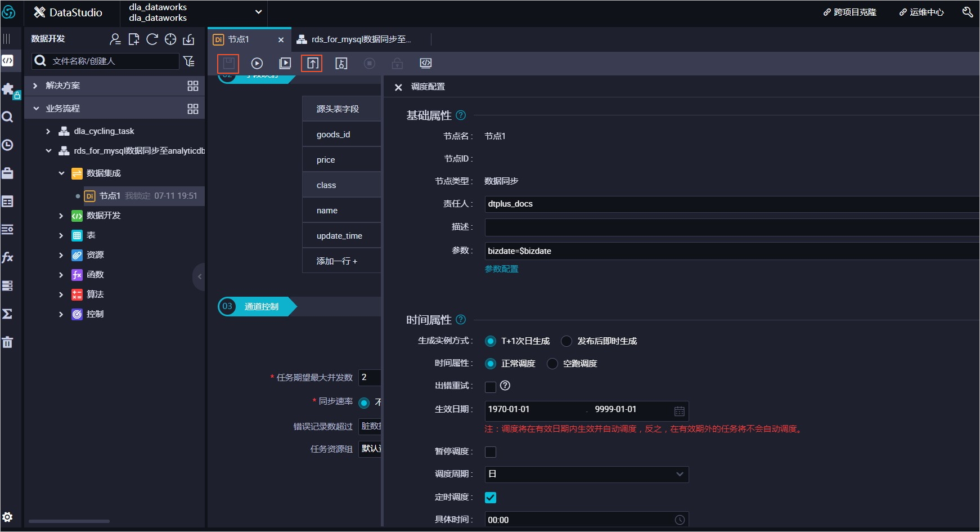Open the 参数配置 link
Screen dimensions: 980x532
502,269
